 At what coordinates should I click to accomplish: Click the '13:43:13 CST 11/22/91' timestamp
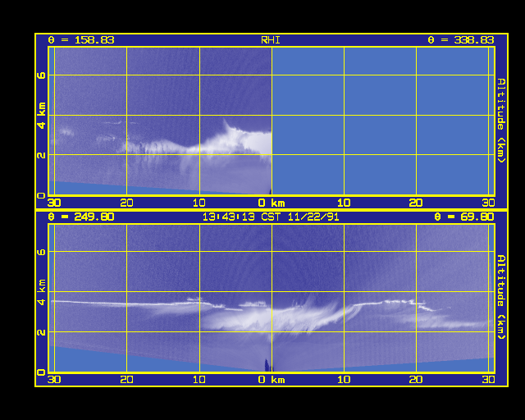[x=271, y=217]
